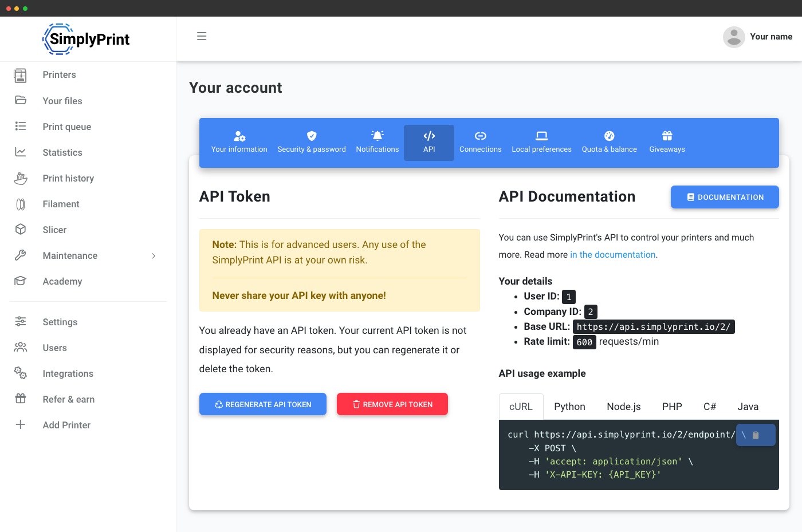This screenshot has width=802, height=532.
Task: Open the Documentation button
Action: point(725,197)
